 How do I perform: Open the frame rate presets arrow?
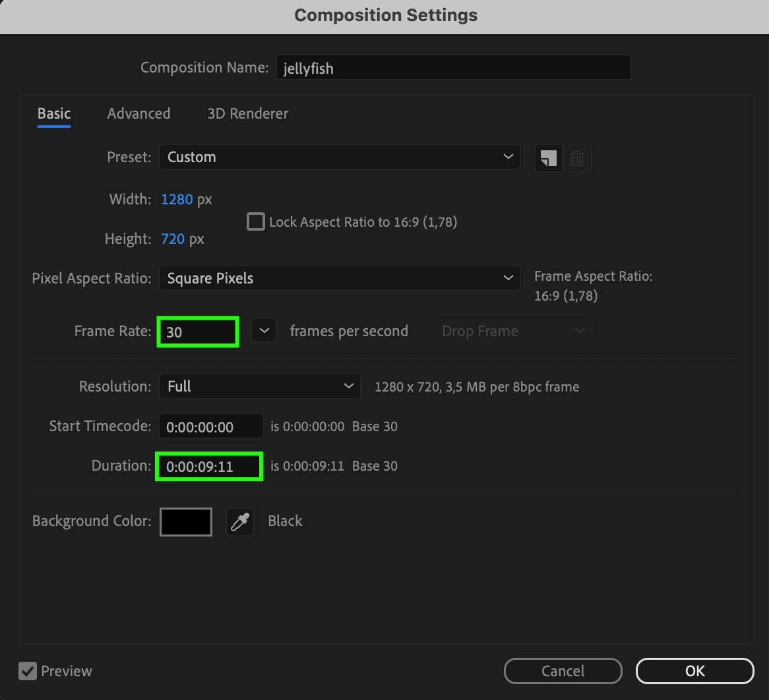coord(264,331)
